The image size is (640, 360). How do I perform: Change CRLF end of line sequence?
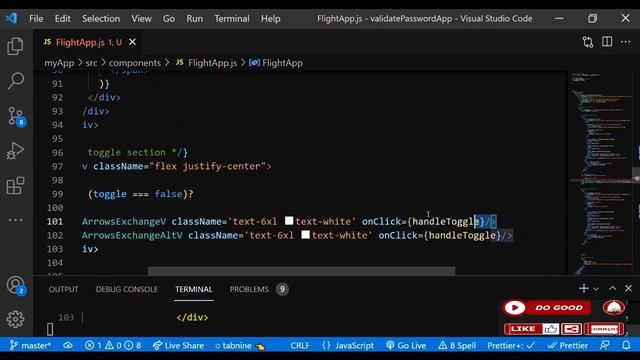(x=300, y=346)
